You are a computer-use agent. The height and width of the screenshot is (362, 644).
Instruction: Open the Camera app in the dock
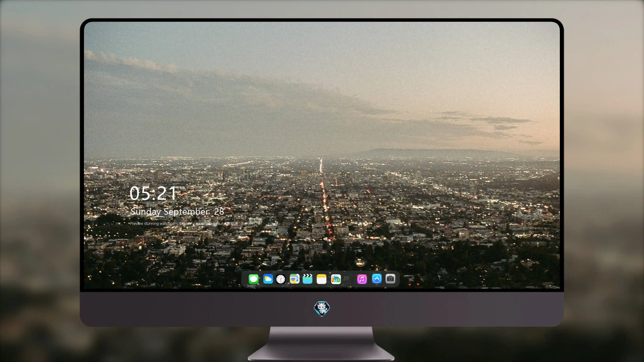pyautogui.click(x=390, y=279)
